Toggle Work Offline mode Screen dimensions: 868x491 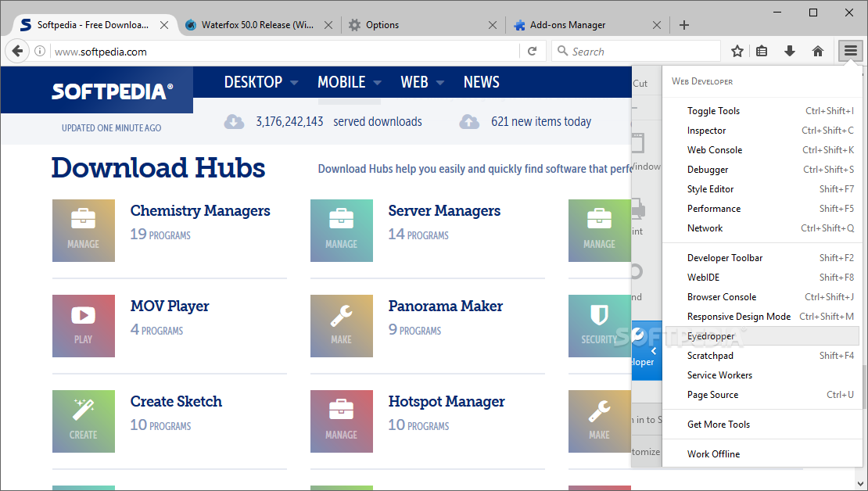[x=762, y=454]
